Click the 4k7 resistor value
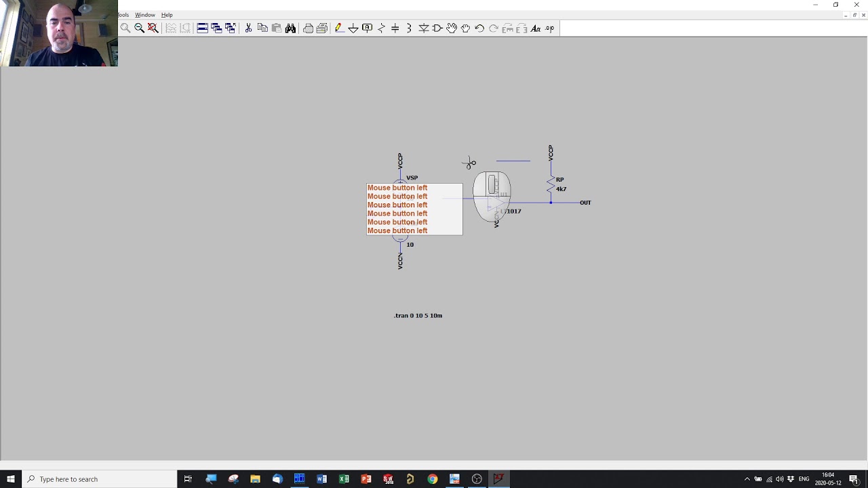Viewport: 868px width, 488px height. click(x=561, y=189)
